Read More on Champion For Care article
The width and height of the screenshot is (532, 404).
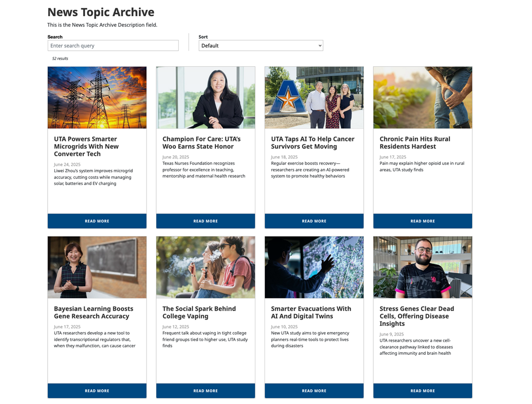[x=206, y=221]
